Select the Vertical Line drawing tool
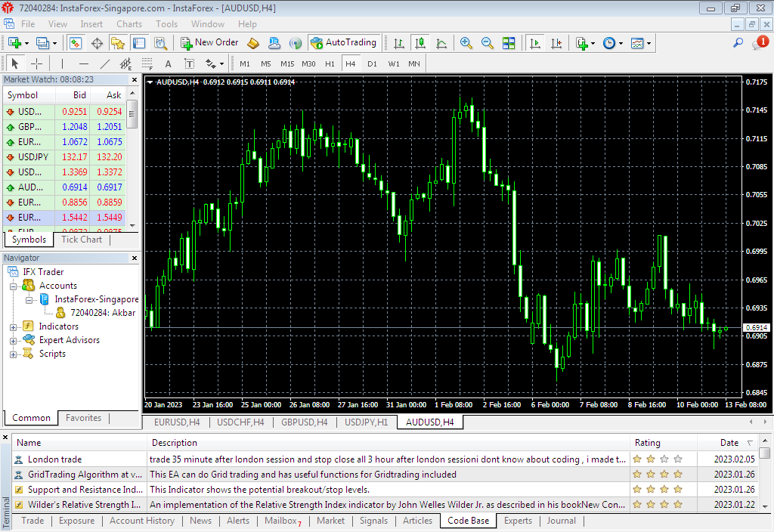This screenshot has width=774, height=532. pyautogui.click(x=62, y=63)
